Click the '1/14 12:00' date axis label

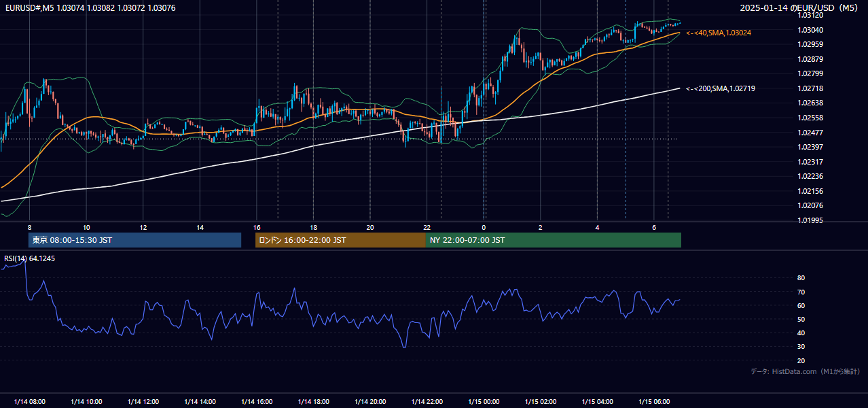coord(143,402)
